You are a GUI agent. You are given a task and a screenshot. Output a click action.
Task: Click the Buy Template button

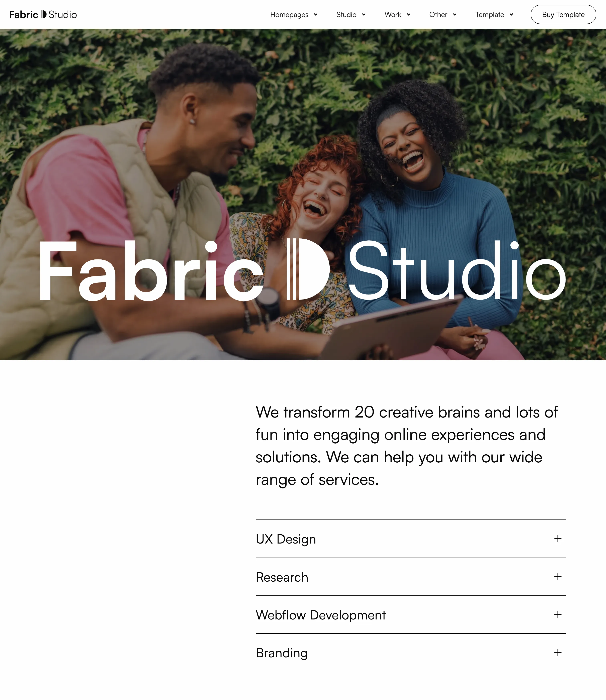pos(563,15)
